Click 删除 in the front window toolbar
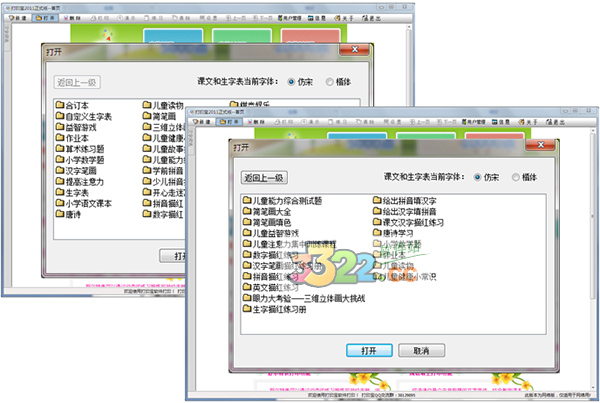This screenshot has width=600, height=403. pos(256,122)
